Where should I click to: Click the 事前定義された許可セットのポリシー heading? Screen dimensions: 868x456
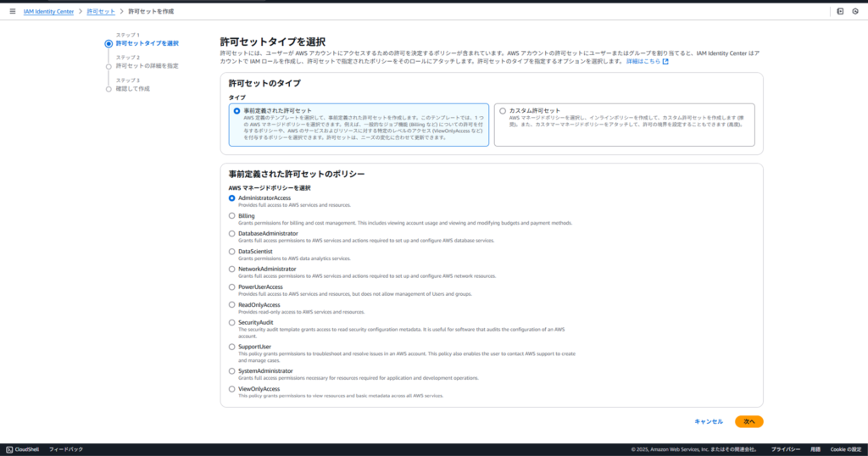pyautogui.click(x=297, y=174)
